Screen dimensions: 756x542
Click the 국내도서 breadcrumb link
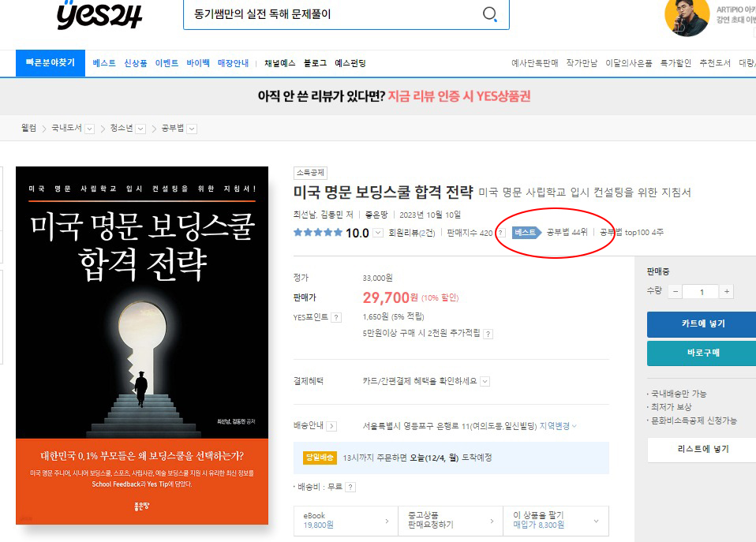point(66,128)
